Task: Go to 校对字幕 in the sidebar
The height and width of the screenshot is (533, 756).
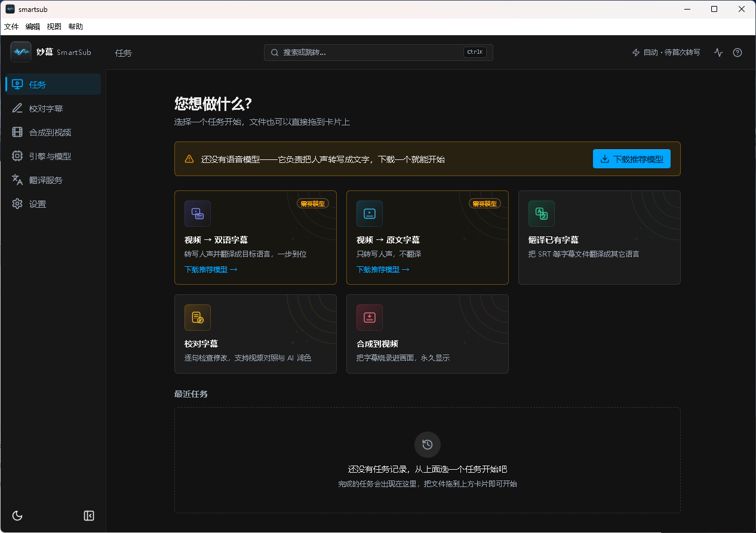Action: (53, 109)
